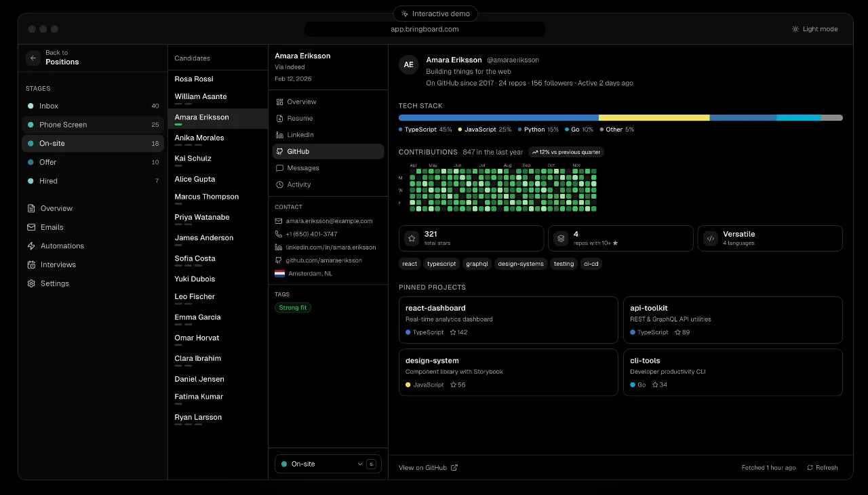Click the graphql topic tag
This screenshot has width=868, height=495.
[477, 264]
